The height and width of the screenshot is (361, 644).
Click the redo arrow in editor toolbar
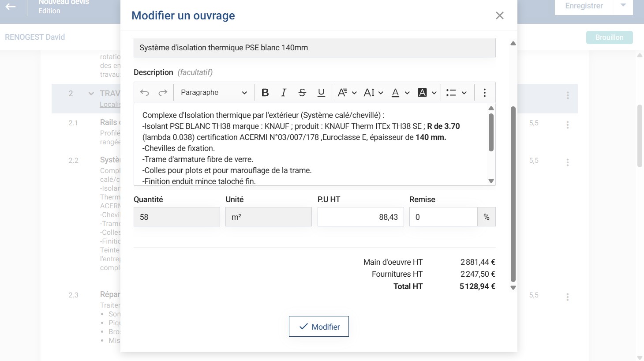click(163, 93)
